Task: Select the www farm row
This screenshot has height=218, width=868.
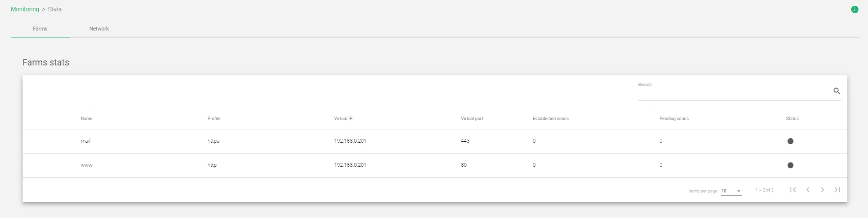Action: point(86,165)
